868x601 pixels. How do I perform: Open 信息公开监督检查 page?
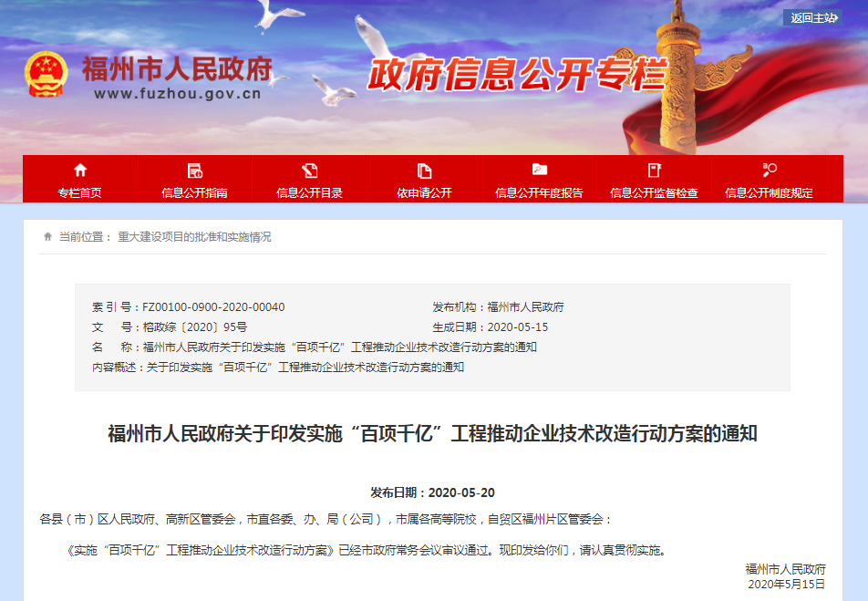(x=654, y=193)
